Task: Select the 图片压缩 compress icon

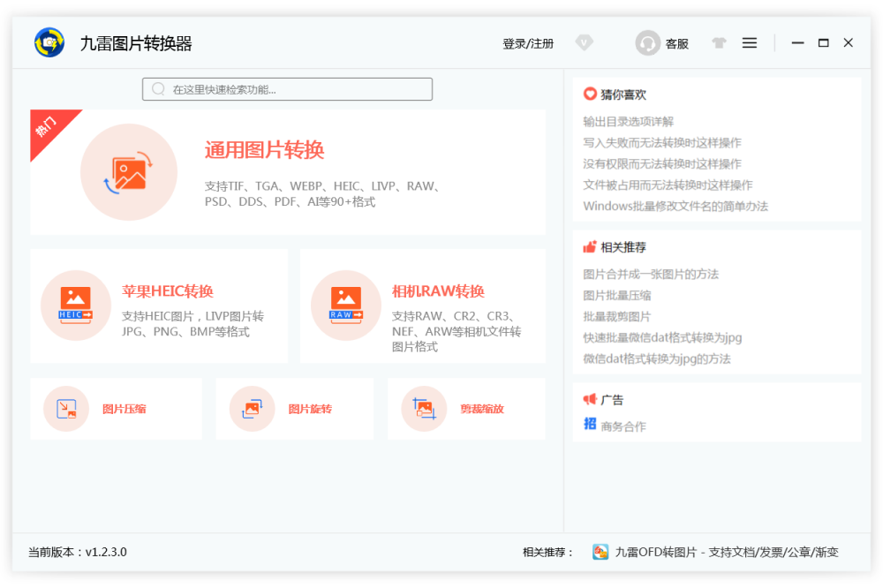Action: [66, 409]
